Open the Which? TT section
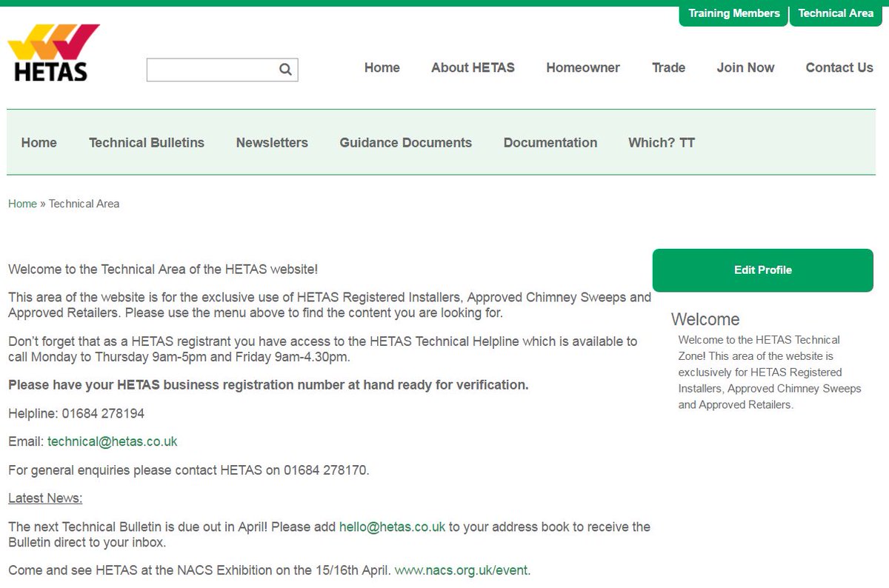The image size is (889, 588). tap(662, 143)
